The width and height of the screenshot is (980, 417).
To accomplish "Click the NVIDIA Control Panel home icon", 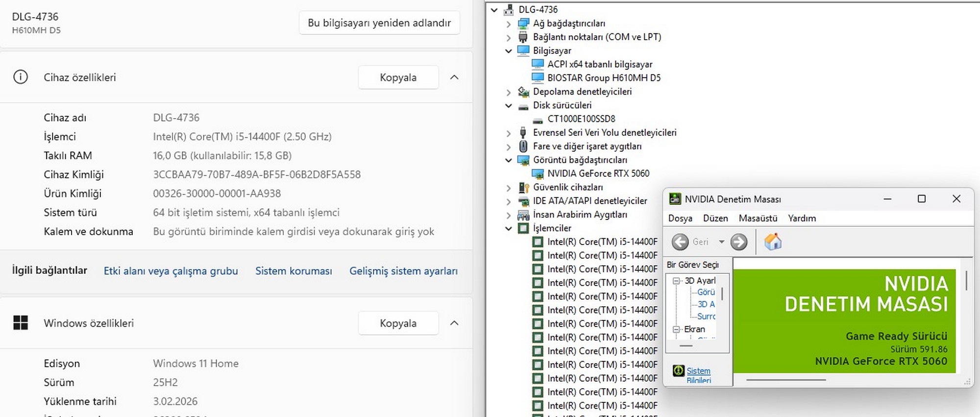I will [773, 242].
